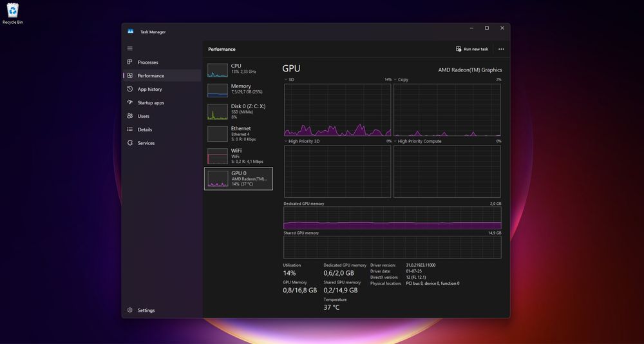Click the "SSD (NVMe)" disk type text
The width and height of the screenshot is (644, 344).
(242, 112)
